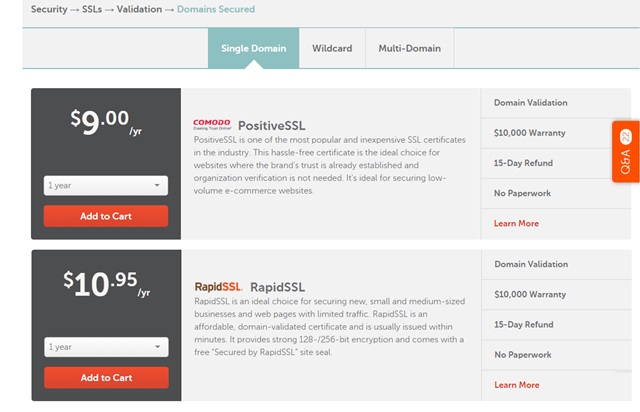The width and height of the screenshot is (640, 412).
Task: Click the $9.00/yr price
Action: pos(106,122)
